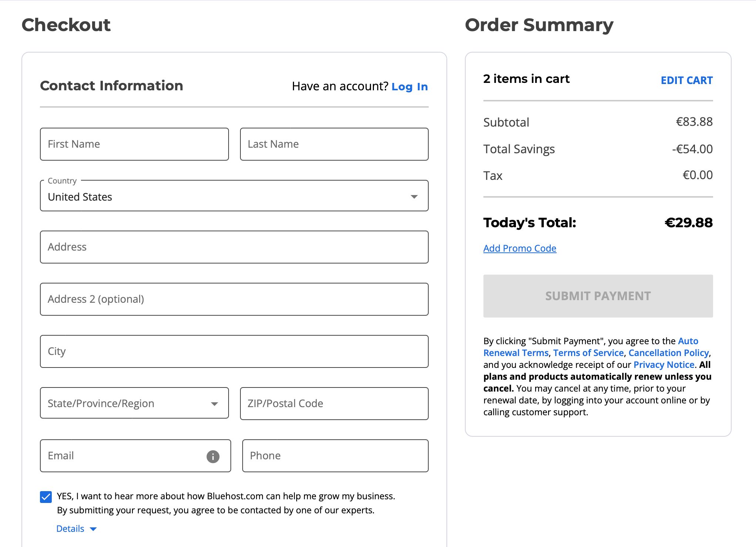Viewport: 756px width, 547px height.
Task: Click the Log In link
Action: (409, 87)
